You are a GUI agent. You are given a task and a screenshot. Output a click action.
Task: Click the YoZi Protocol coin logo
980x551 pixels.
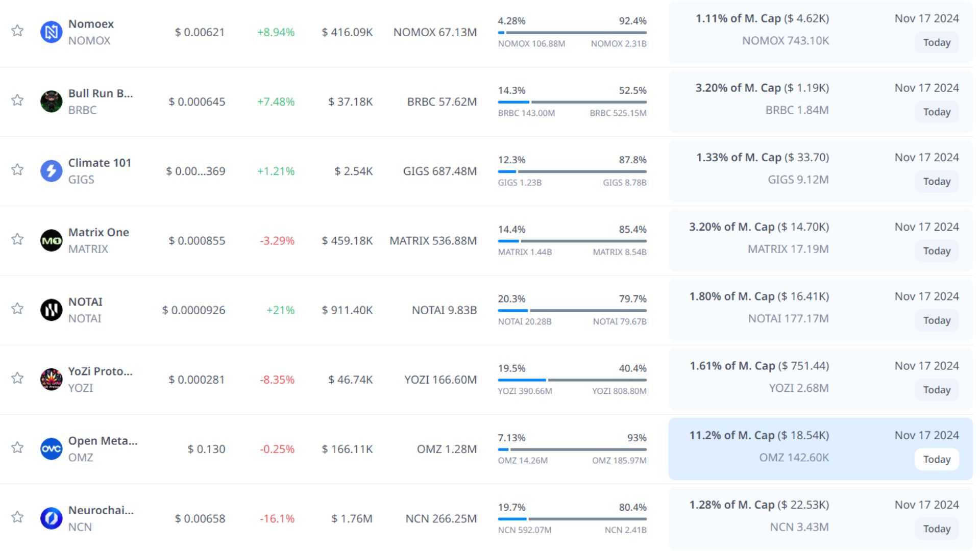click(x=51, y=379)
